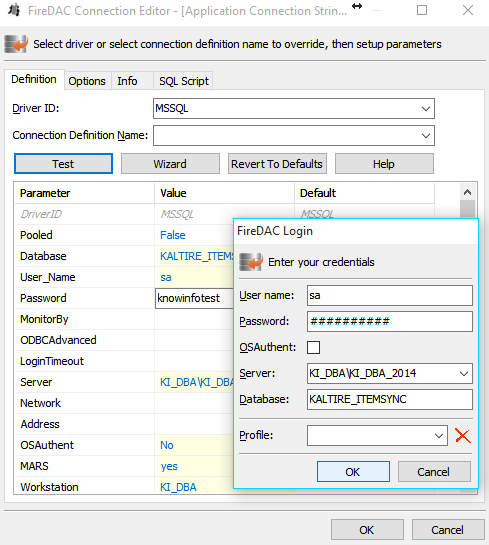Click the FireDAC app icon in title bar
The height and width of the screenshot is (545, 489).
[x=14, y=10]
